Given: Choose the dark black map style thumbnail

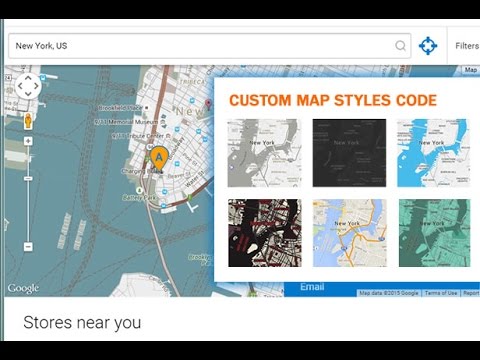Looking at the screenshot, I should [x=349, y=153].
